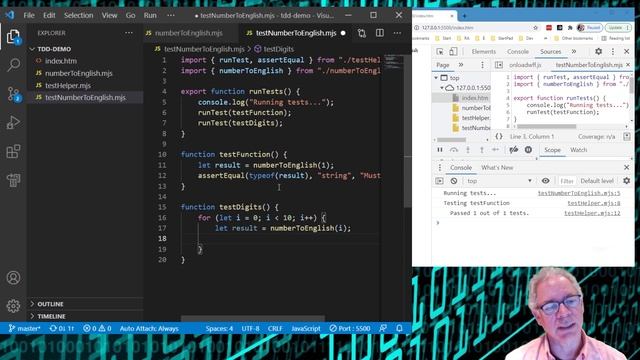Image resolution: width=640 pixels, height=360 pixels.
Task: Toggle pause on exceptions button
Action: click(x=528, y=150)
